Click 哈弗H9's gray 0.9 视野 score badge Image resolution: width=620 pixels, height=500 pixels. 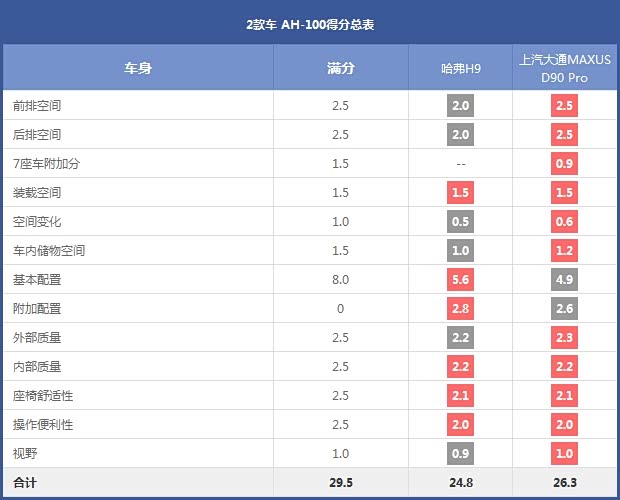(461, 454)
